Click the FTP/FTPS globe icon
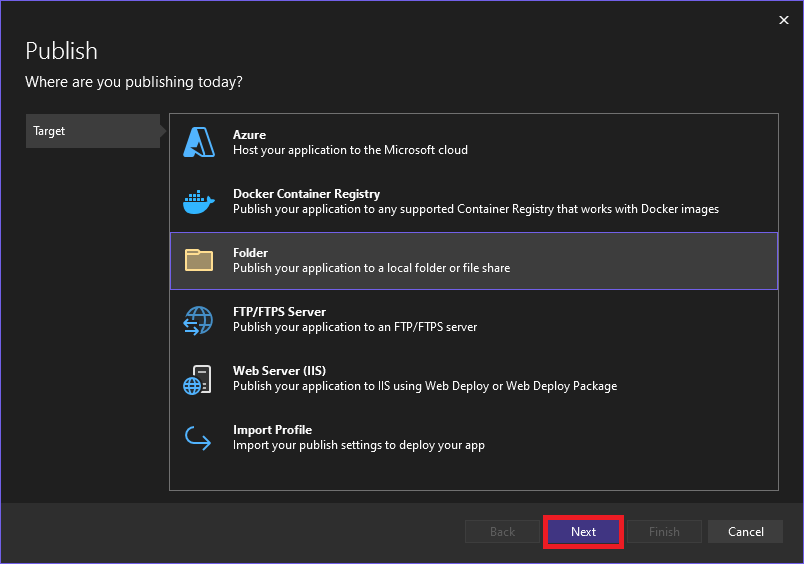The width and height of the screenshot is (804, 564). click(x=198, y=320)
